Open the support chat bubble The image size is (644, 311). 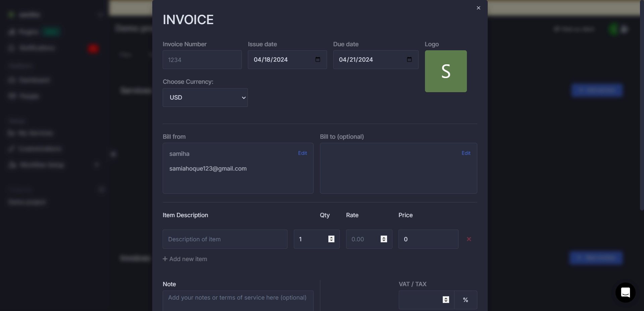coord(625,293)
